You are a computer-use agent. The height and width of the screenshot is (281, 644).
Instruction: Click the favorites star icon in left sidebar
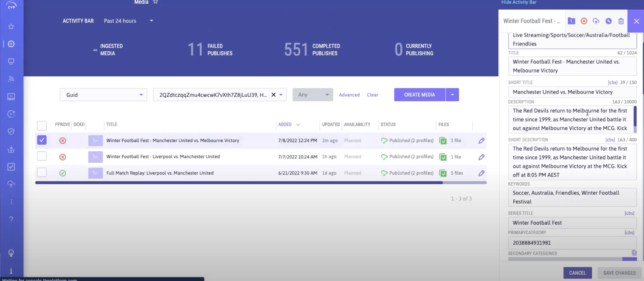click(11, 27)
